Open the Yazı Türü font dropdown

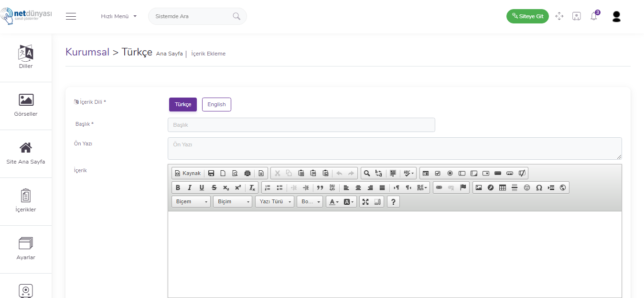(275, 202)
